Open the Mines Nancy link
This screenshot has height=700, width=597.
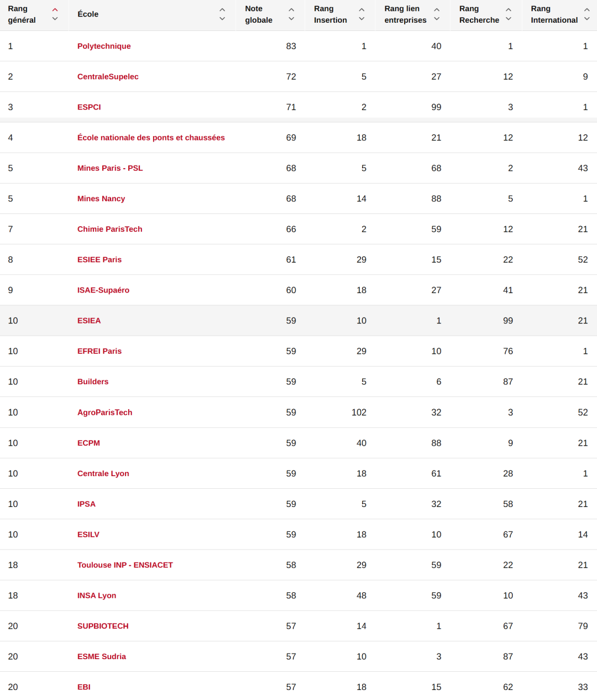(101, 198)
